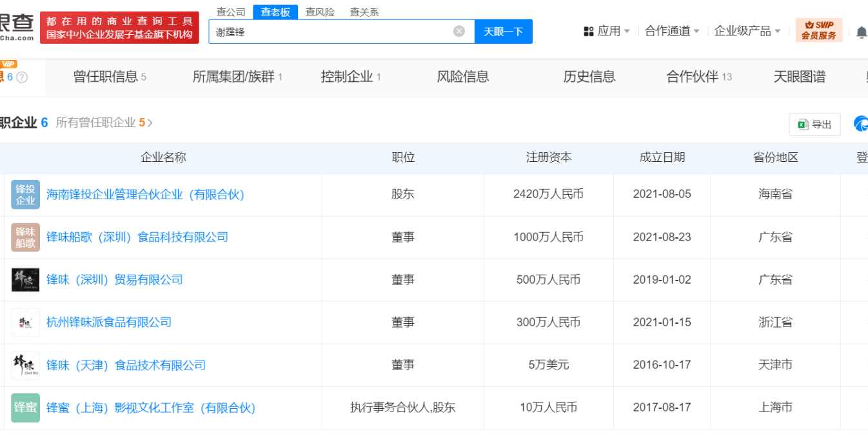Image resolution: width=868 pixels, height=434 pixels.
Task: Switch to 查风险 search tab
Action: (x=320, y=12)
